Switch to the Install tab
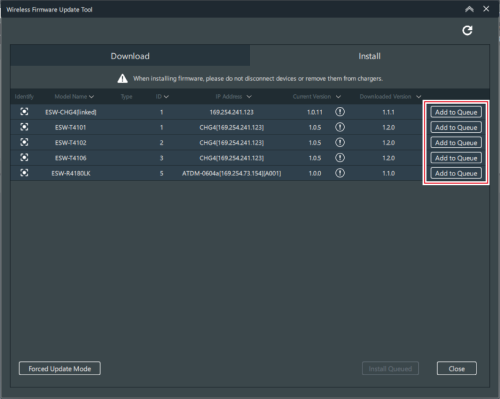Screen dimensions: 500x399 369,56
